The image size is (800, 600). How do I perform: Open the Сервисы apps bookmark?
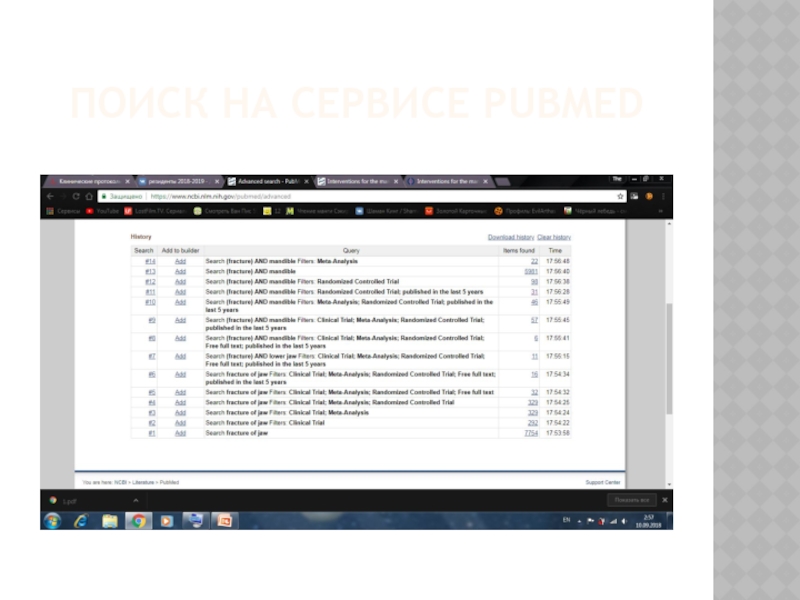[x=63, y=211]
